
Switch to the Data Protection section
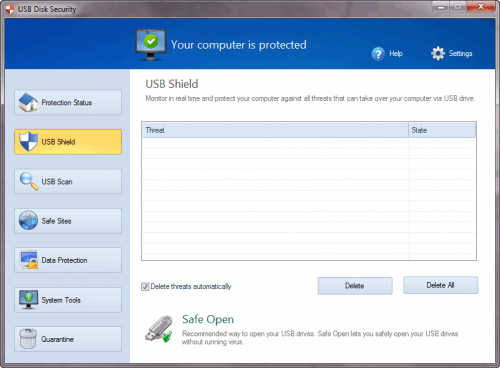68,260
